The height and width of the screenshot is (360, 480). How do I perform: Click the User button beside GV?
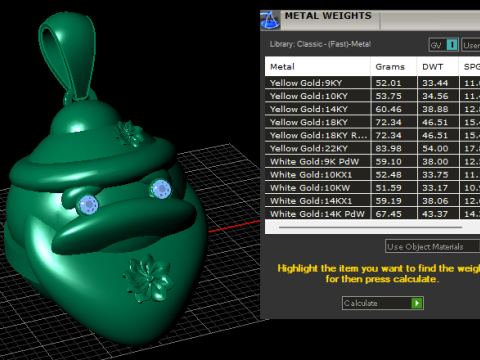[471, 45]
